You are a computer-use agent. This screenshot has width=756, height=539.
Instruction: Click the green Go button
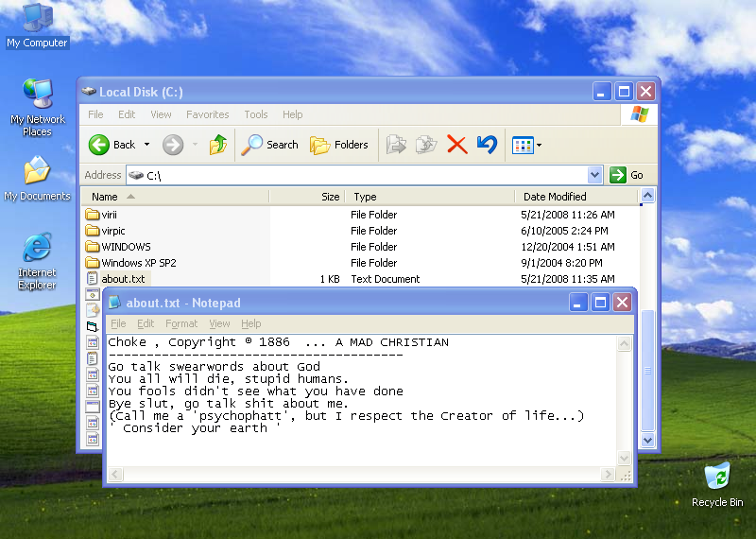point(627,175)
